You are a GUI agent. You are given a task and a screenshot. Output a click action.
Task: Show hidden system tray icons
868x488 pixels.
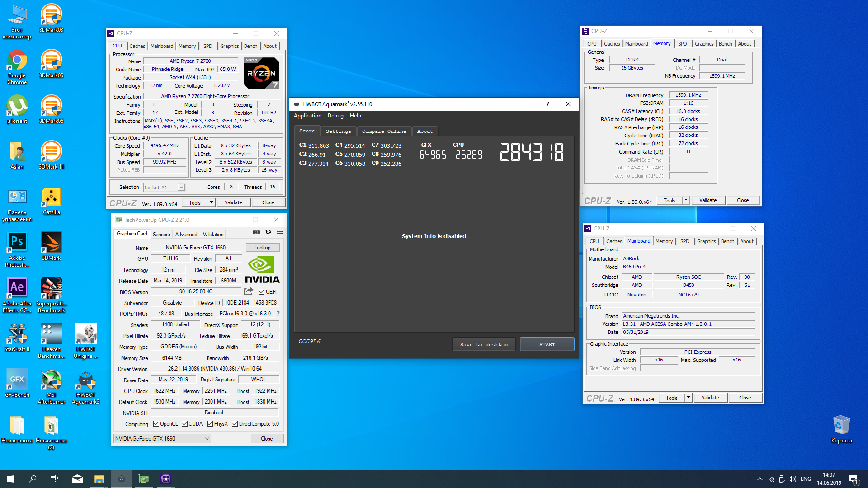click(x=759, y=479)
